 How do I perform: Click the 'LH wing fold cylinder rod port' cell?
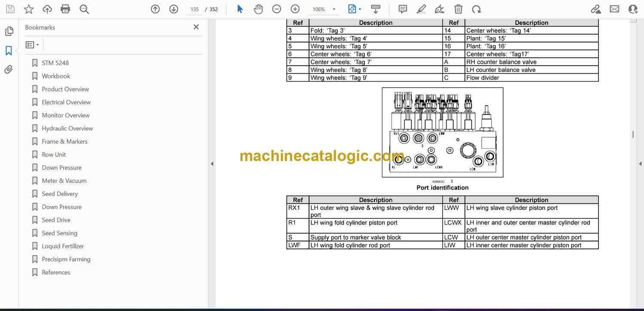click(376, 245)
